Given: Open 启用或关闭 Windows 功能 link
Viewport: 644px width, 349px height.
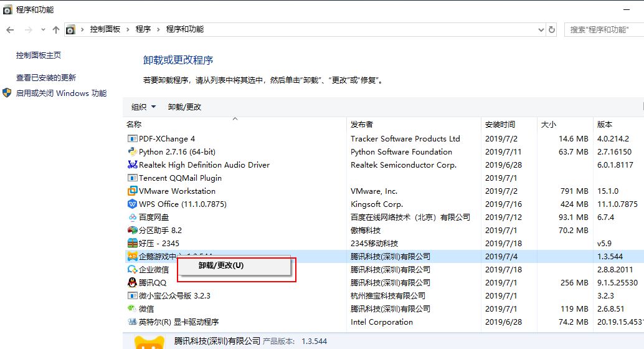Looking at the screenshot, I should [x=61, y=93].
